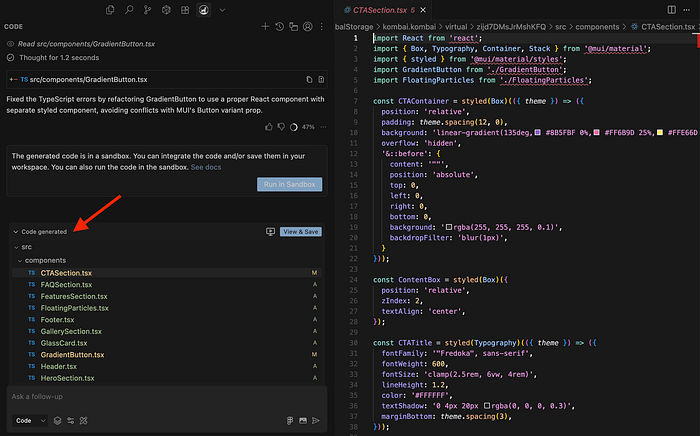The height and width of the screenshot is (436, 700).
Task: Select GradientButton.tsx in the file tree
Action: point(73,354)
